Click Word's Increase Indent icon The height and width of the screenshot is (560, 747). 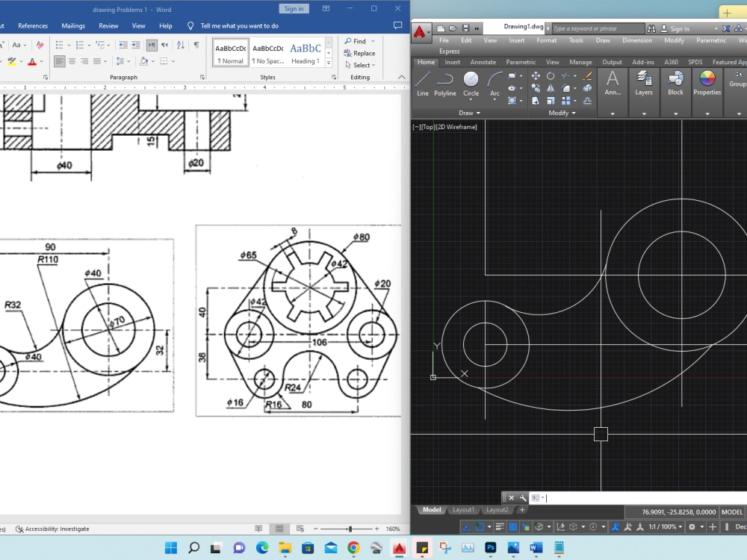pyautogui.click(x=136, y=45)
